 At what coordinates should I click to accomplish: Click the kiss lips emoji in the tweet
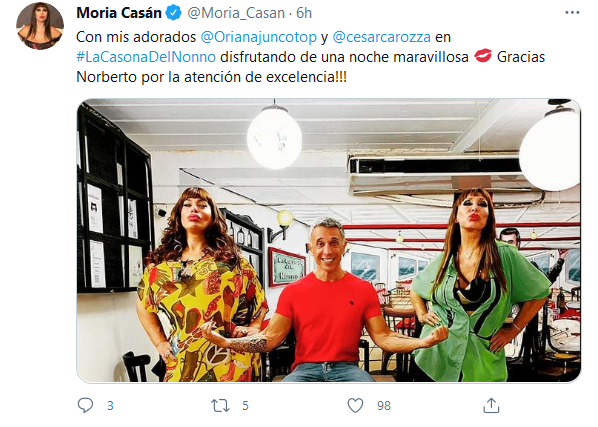pyautogui.click(x=483, y=56)
